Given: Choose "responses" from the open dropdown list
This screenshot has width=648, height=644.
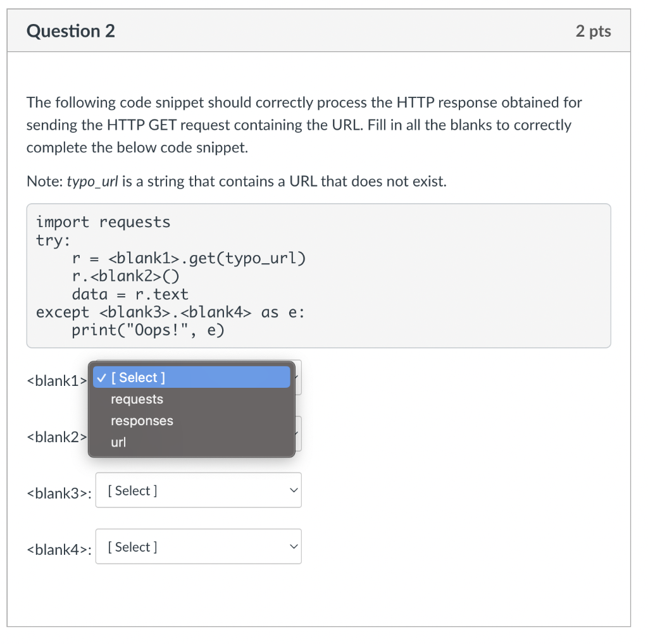Looking at the screenshot, I should click(142, 421).
